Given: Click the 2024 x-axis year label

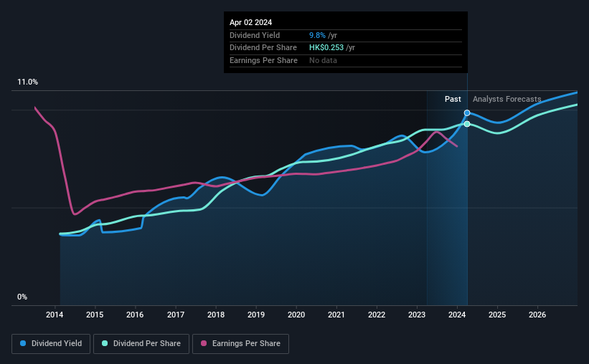Looking at the screenshot, I should [457, 315].
